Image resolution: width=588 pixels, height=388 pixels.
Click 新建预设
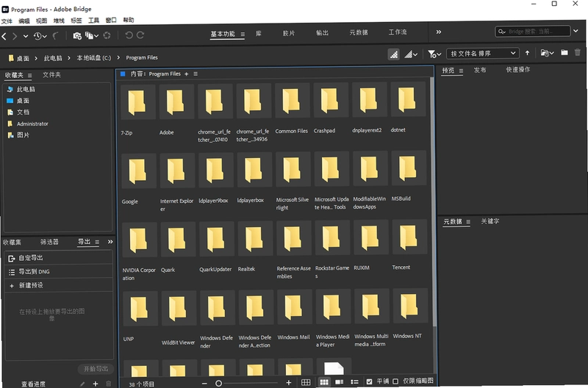tap(59, 285)
